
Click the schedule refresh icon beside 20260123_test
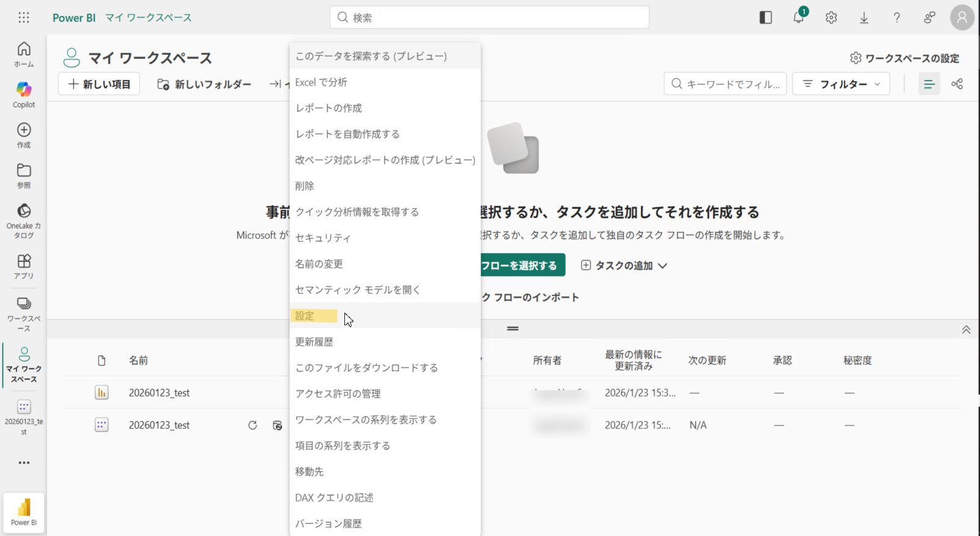tap(277, 425)
